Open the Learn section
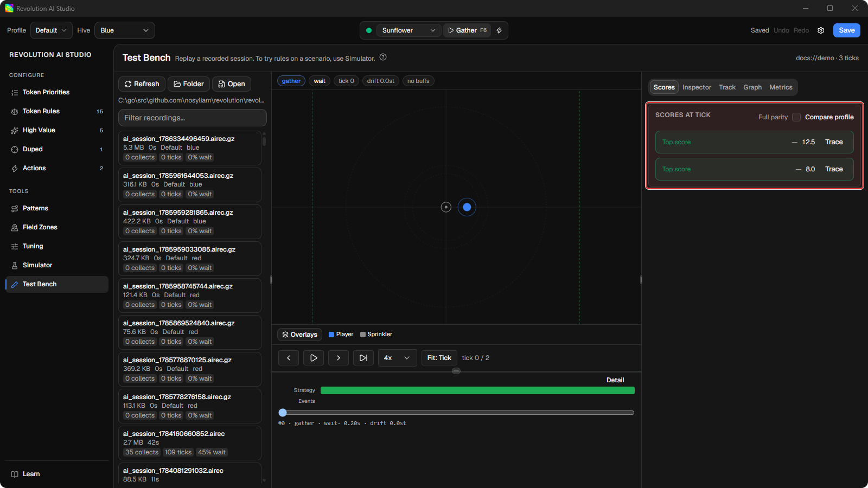Viewport: 868px width, 488px height. 56,474
